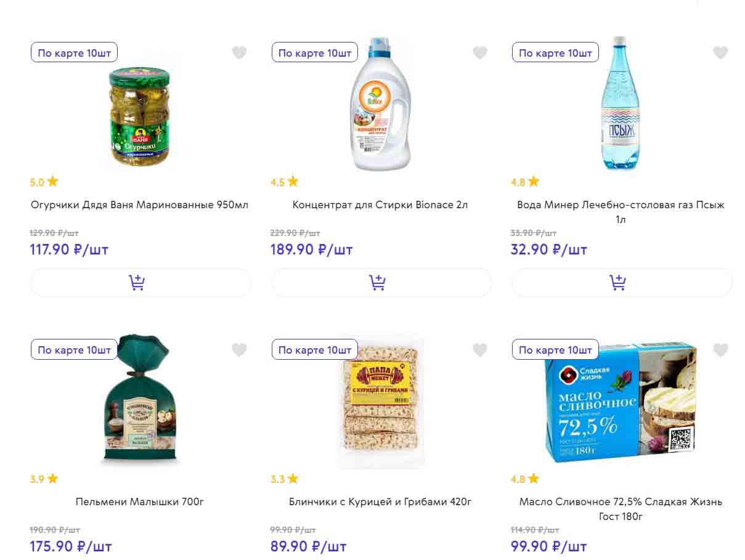Image resolution: width=745 pixels, height=560 pixels.
Task: Open Блинчики с Курицей и Грибами link
Action: 380,502
